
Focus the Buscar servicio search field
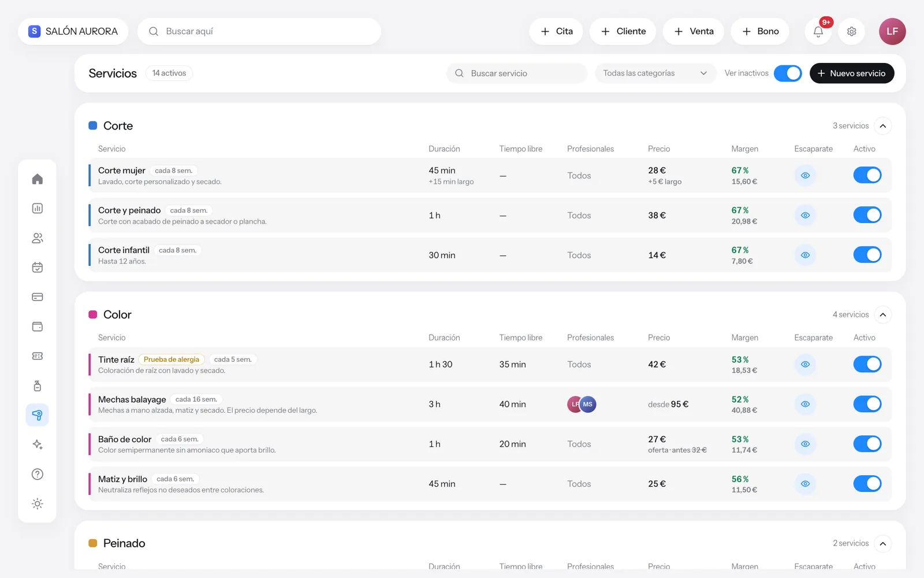tap(517, 73)
